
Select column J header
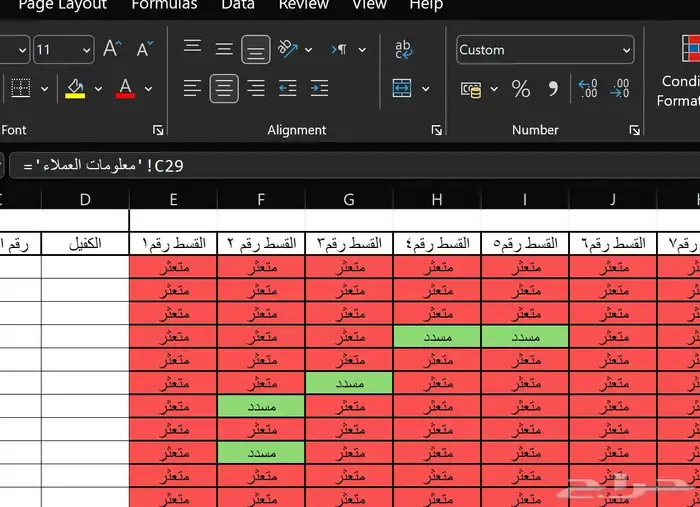coord(613,199)
